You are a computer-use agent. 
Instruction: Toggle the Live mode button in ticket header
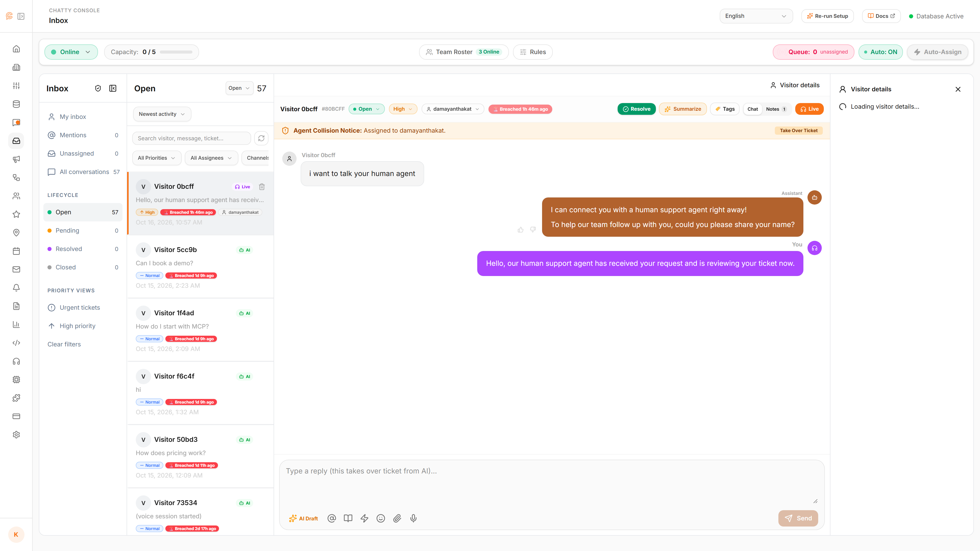click(810, 109)
